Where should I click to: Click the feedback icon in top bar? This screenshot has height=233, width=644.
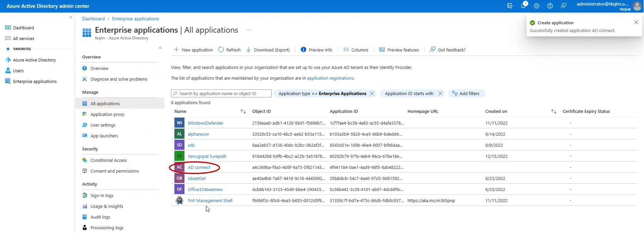pyautogui.click(x=564, y=6)
